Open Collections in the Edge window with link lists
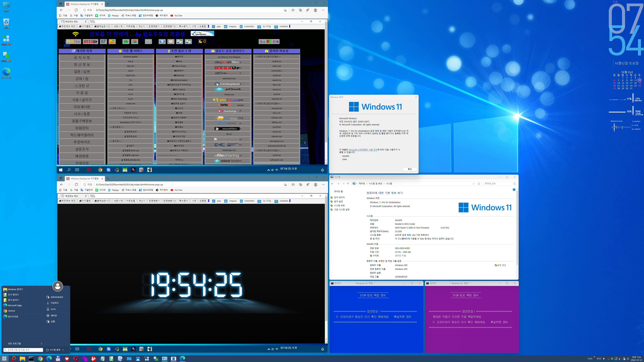This screenshot has width=644, height=362. click(300, 10)
